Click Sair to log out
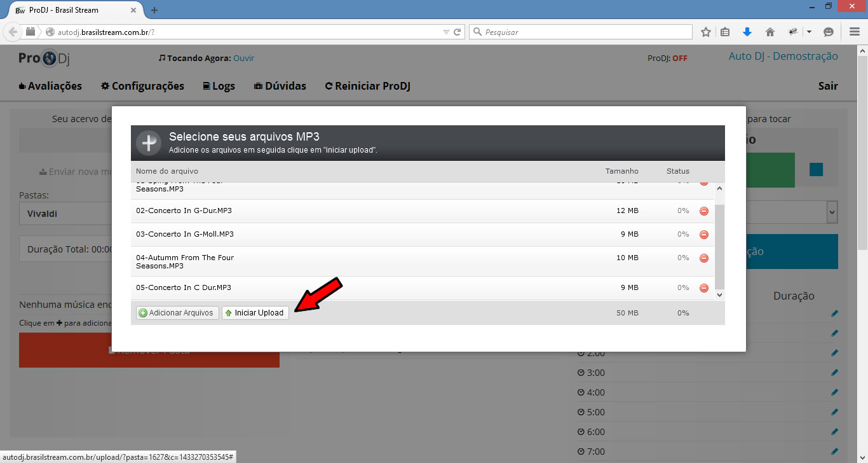The width and height of the screenshot is (868, 463). (x=828, y=86)
